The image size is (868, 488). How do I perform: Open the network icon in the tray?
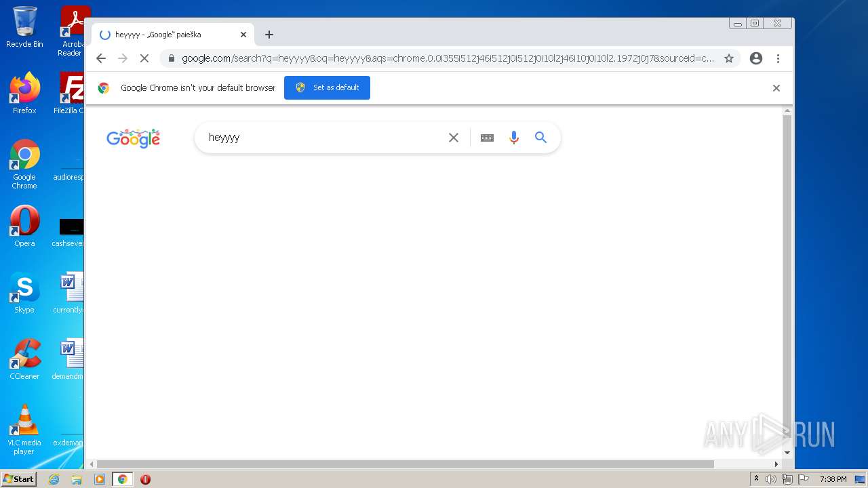787,479
